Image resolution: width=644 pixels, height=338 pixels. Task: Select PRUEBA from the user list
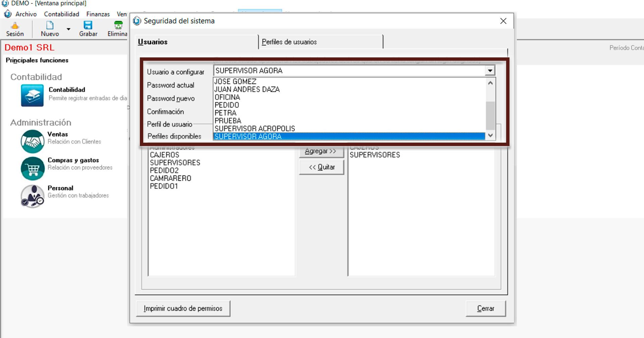pyautogui.click(x=228, y=121)
